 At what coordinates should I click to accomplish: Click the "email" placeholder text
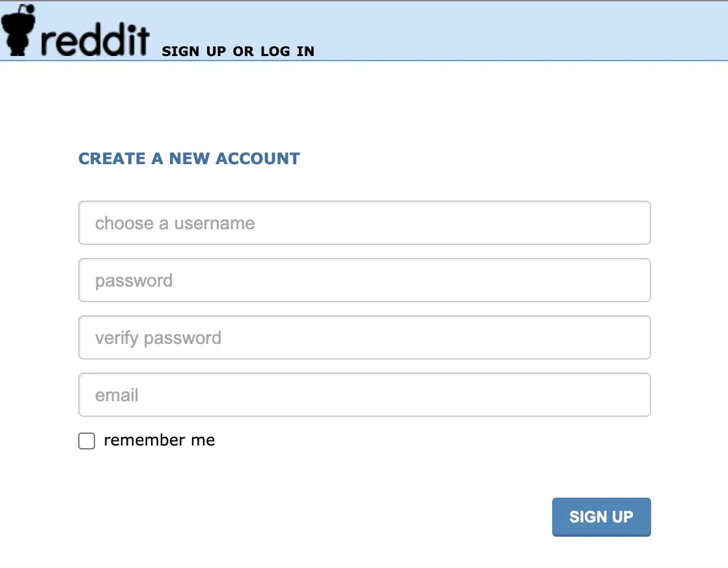point(117,395)
